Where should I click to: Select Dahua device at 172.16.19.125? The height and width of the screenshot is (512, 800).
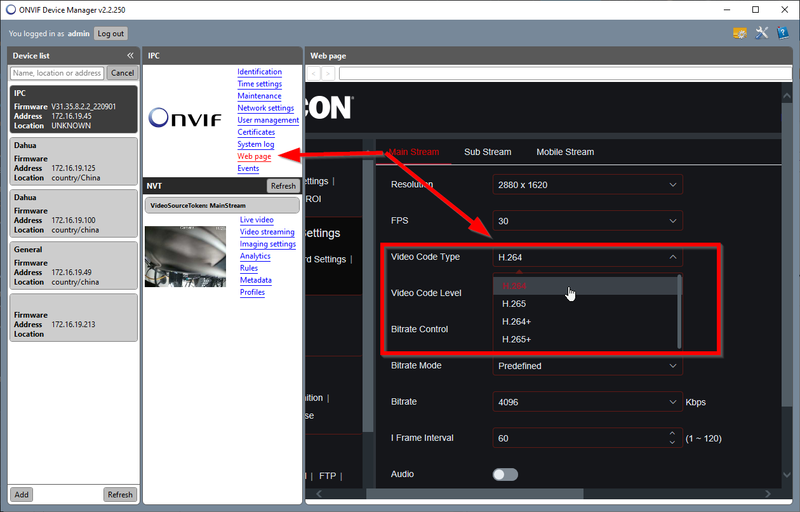click(73, 161)
